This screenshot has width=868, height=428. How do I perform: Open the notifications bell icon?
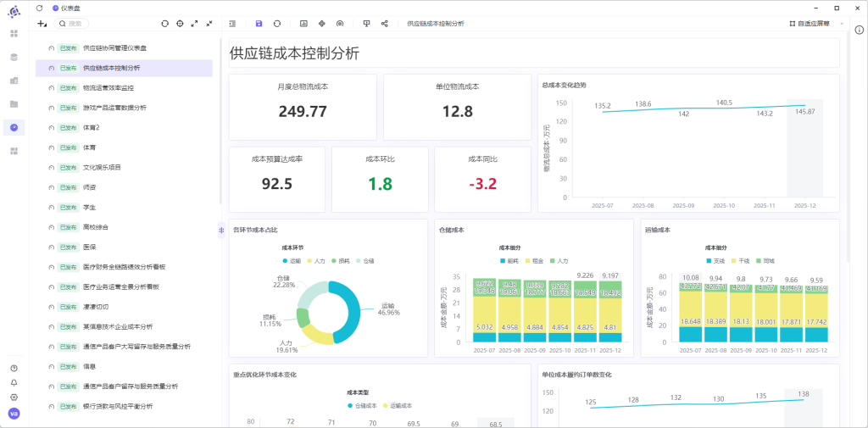[x=14, y=382]
